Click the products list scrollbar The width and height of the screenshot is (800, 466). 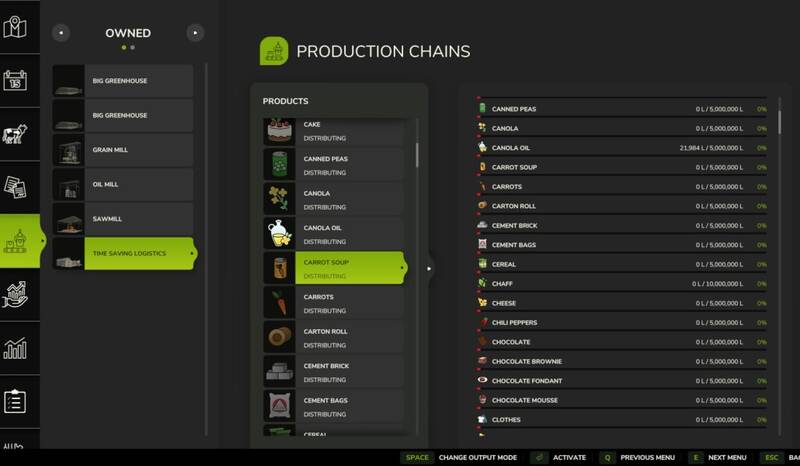click(417, 155)
